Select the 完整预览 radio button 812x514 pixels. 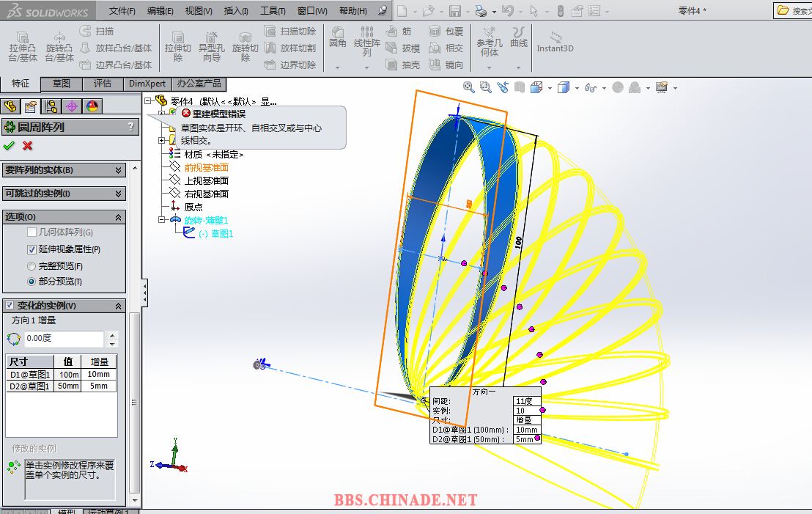click(x=32, y=266)
